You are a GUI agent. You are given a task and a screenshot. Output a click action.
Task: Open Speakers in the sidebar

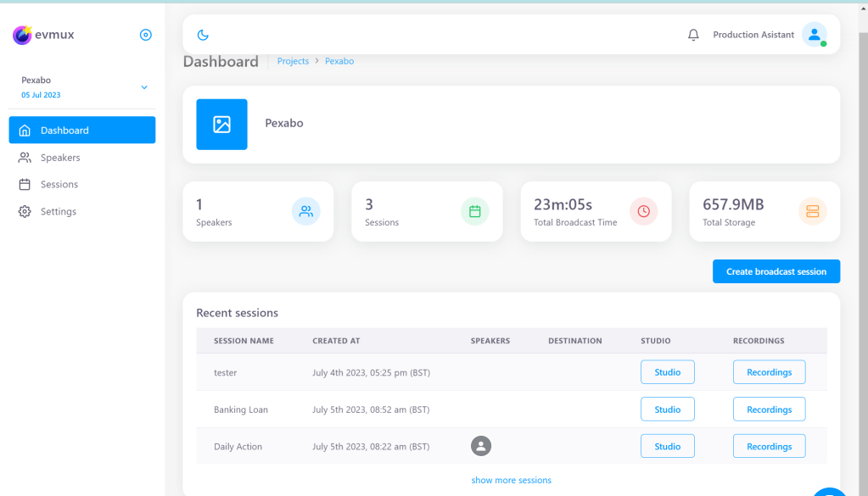(x=82, y=158)
